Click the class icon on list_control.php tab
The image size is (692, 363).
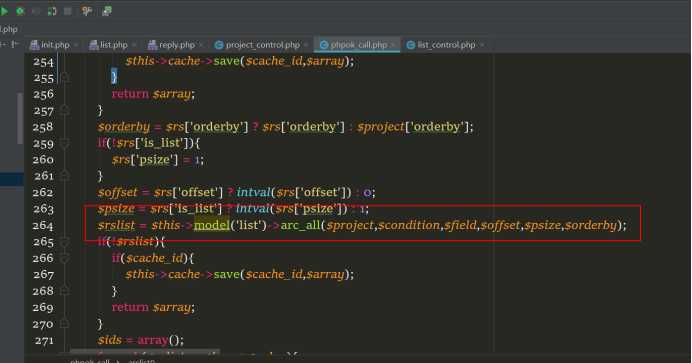click(411, 45)
